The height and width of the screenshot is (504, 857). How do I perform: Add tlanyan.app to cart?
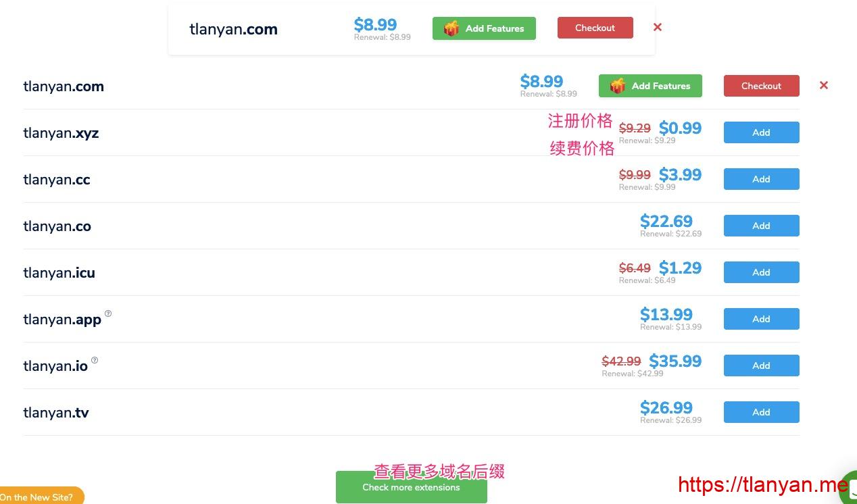761,319
